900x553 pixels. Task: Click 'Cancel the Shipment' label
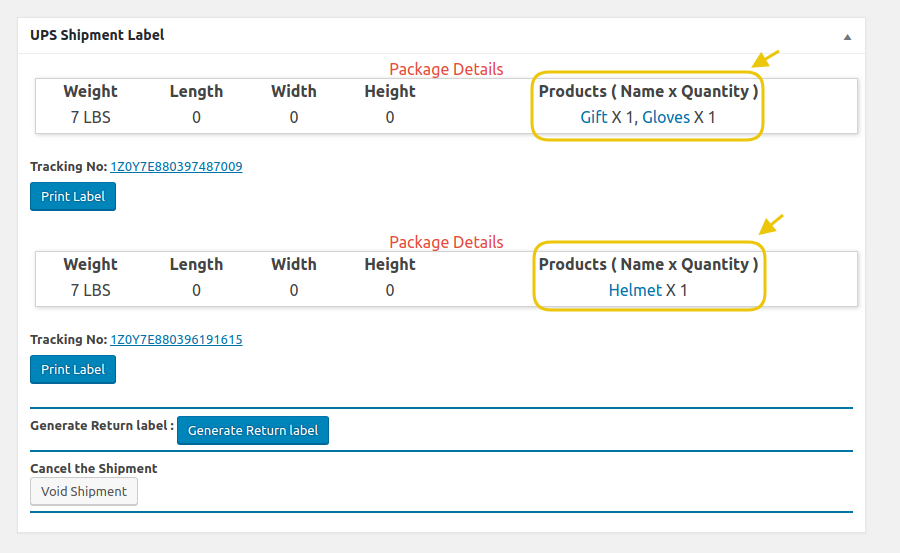[94, 469]
